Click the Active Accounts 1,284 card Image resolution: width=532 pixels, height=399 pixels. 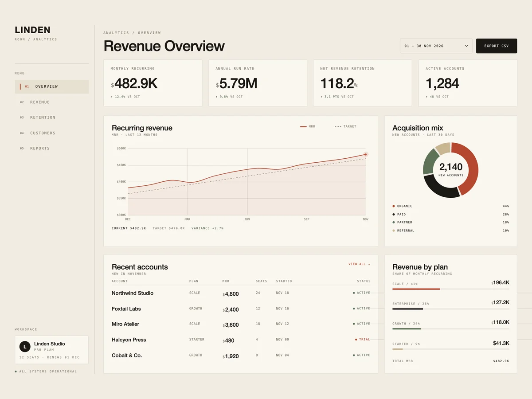[x=468, y=83]
